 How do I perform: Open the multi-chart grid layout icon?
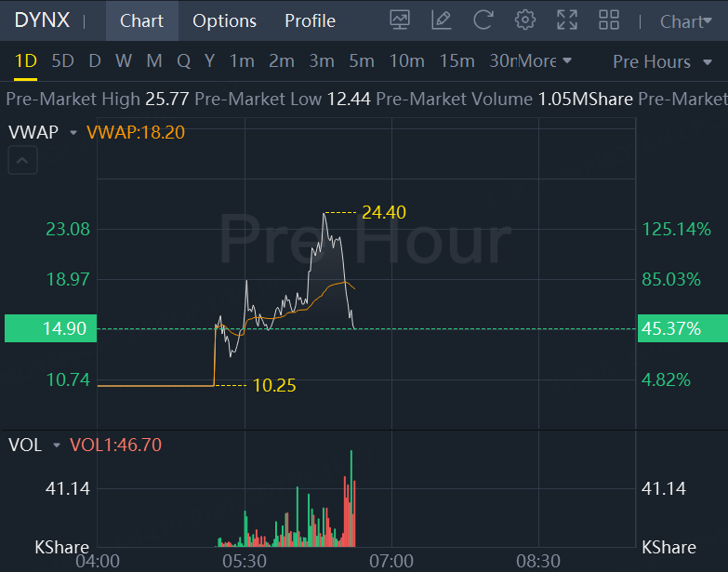point(609,20)
